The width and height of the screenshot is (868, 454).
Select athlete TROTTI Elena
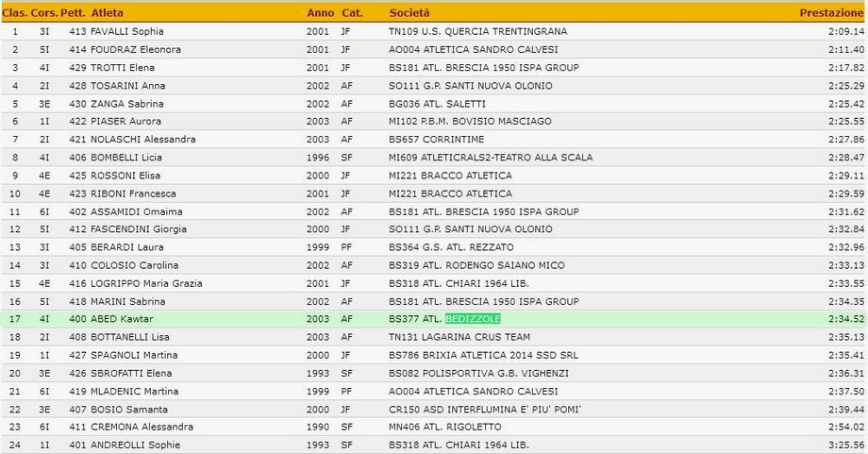[x=123, y=68]
